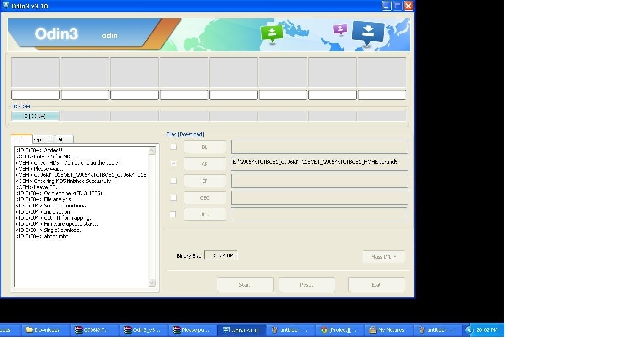Switch to the Options tab
Image resolution: width=644 pixels, height=362 pixels.
43,140
